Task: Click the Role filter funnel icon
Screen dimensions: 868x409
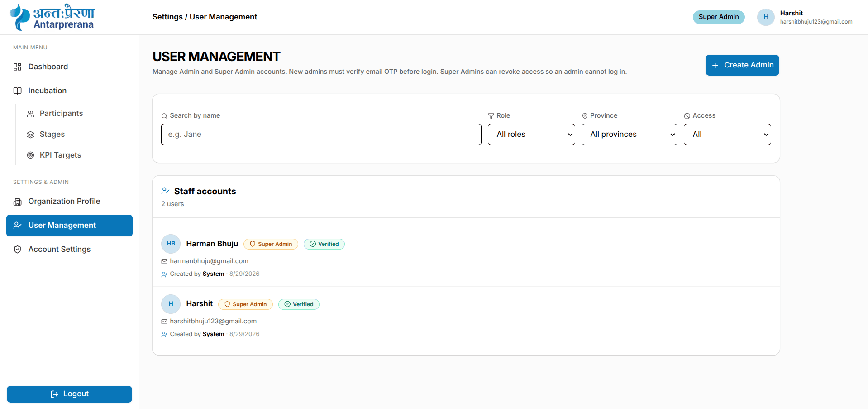Action: pos(491,116)
